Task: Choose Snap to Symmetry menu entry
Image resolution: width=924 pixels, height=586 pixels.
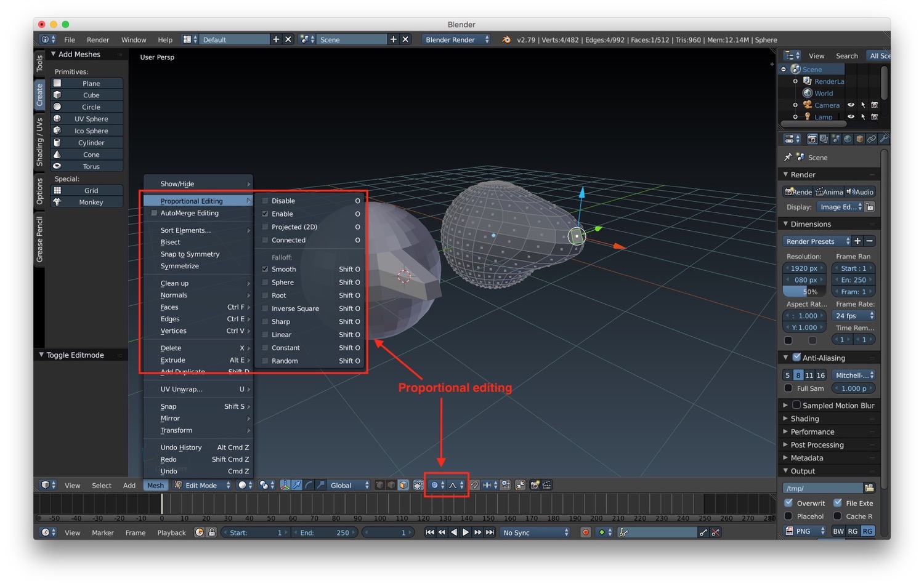Action: 190,254
